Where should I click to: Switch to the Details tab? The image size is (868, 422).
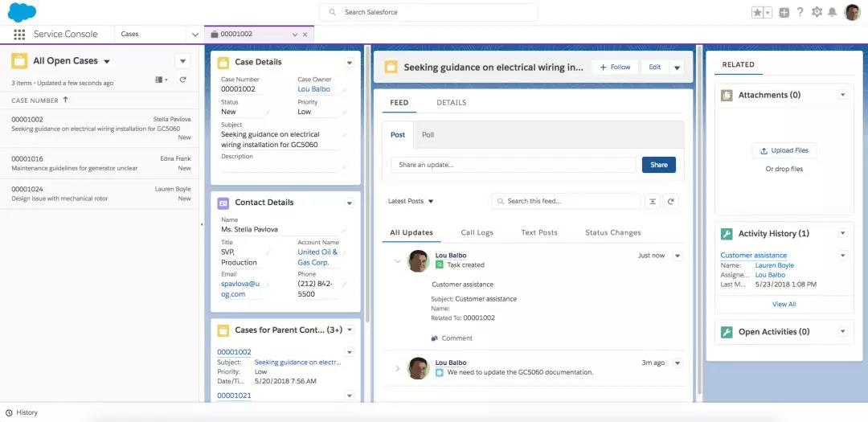click(x=451, y=103)
